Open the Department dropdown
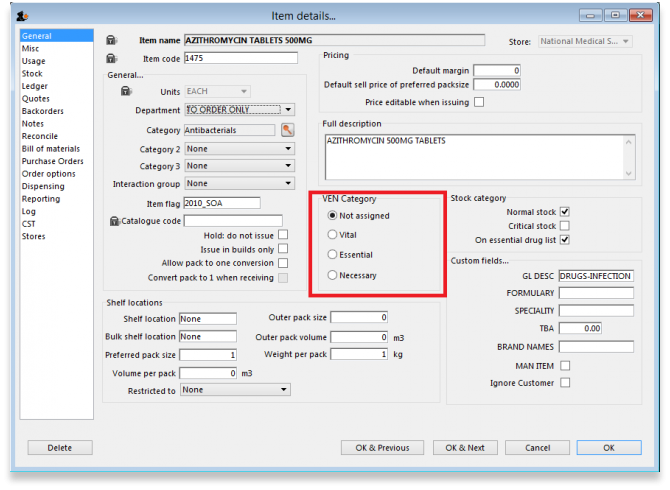670x490 pixels. tap(288, 110)
